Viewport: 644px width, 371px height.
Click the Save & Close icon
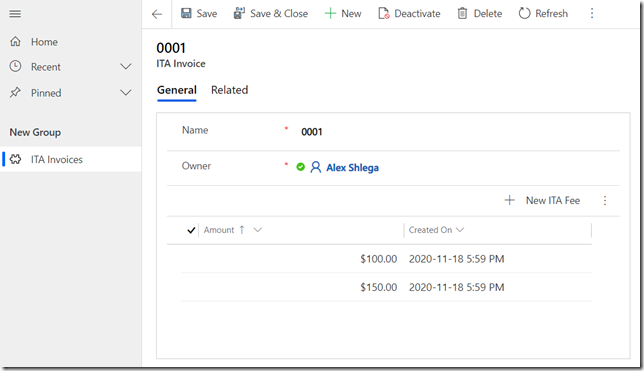coord(239,13)
